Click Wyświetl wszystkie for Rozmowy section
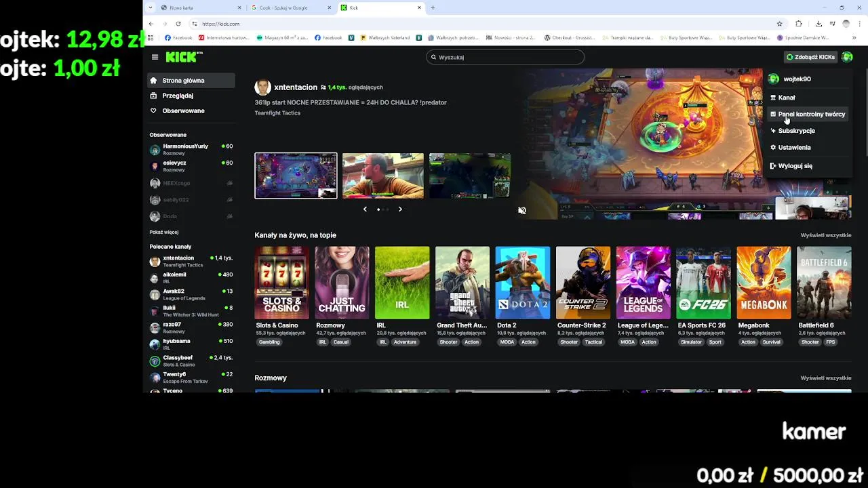The width and height of the screenshot is (868, 488). [825, 378]
